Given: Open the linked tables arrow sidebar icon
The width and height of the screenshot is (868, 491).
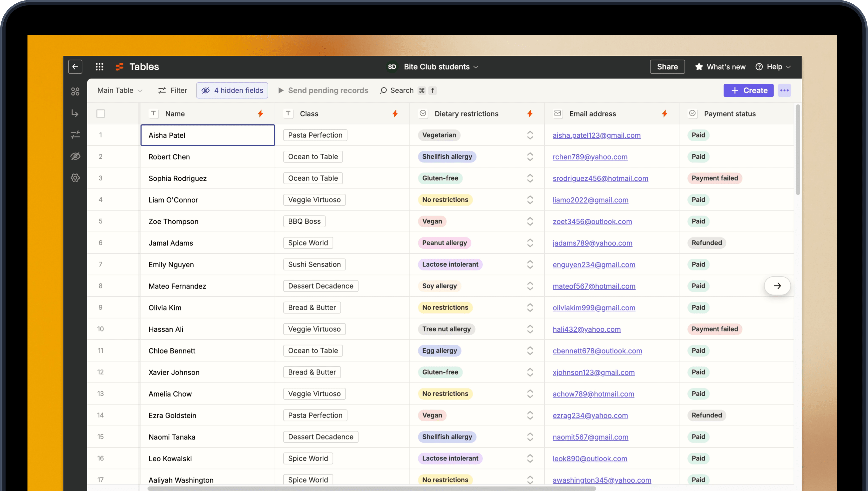Looking at the screenshot, I should (75, 113).
